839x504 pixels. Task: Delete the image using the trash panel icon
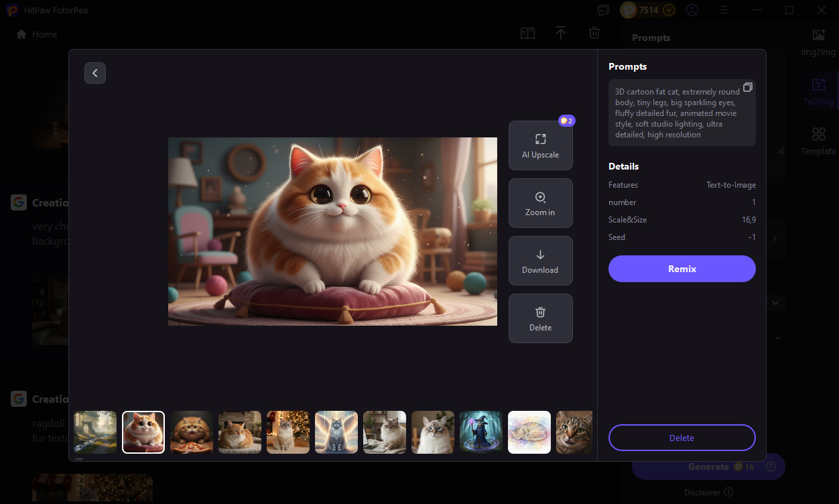pyautogui.click(x=540, y=318)
